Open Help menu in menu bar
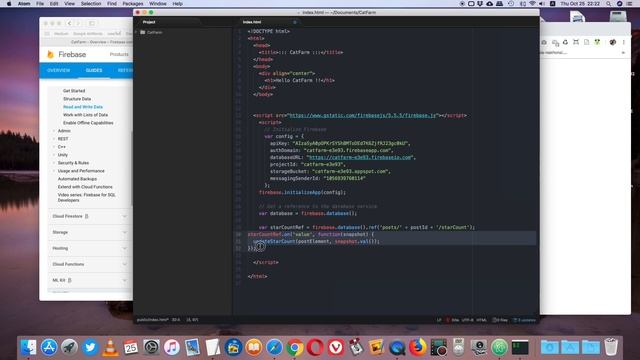The width and height of the screenshot is (640, 360). (x=178, y=4)
